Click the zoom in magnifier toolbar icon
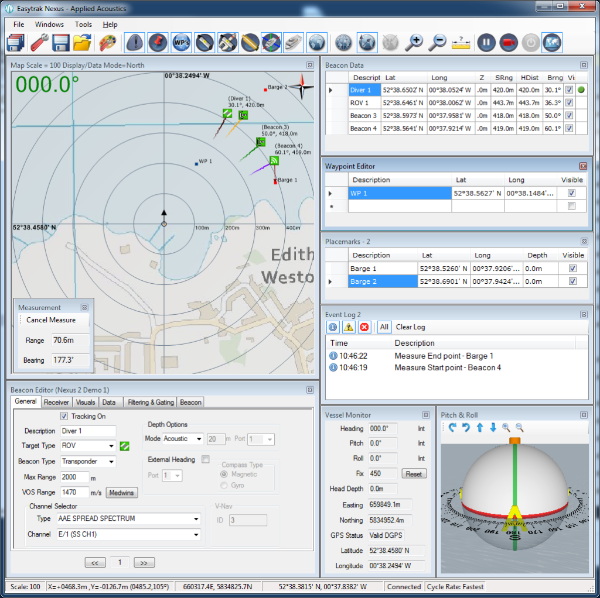 tap(415, 43)
